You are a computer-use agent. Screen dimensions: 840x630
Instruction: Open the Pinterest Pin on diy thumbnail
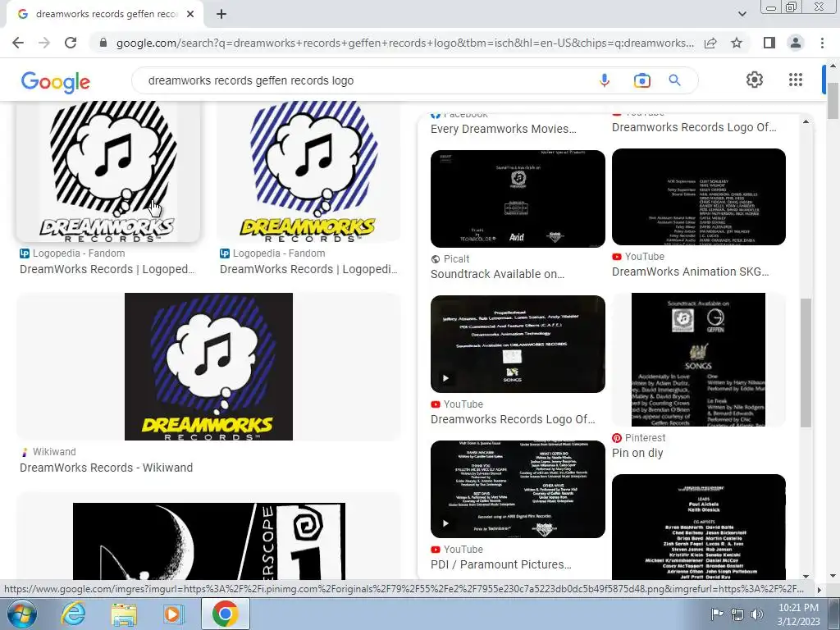699,359
